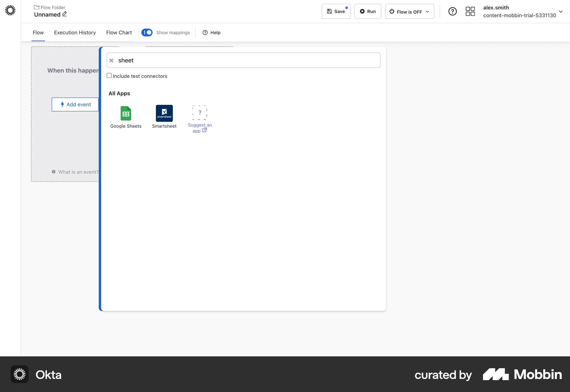Switch to the Execution History tab
Screen dimensions: 570x392
pos(75,33)
